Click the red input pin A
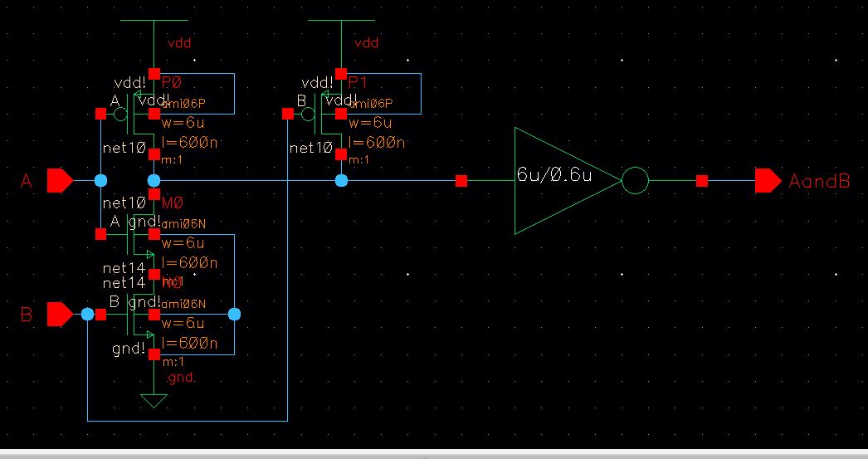The image size is (868, 459). pyautogui.click(x=60, y=180)
